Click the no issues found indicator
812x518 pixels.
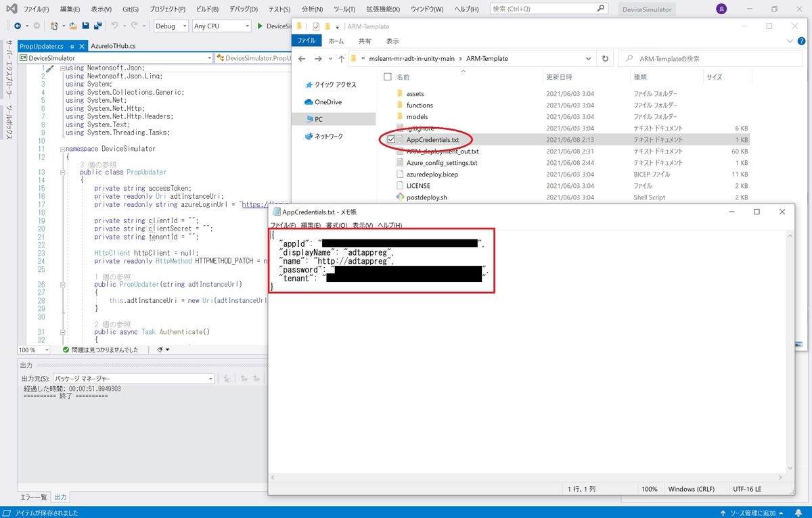pos(100,350)
